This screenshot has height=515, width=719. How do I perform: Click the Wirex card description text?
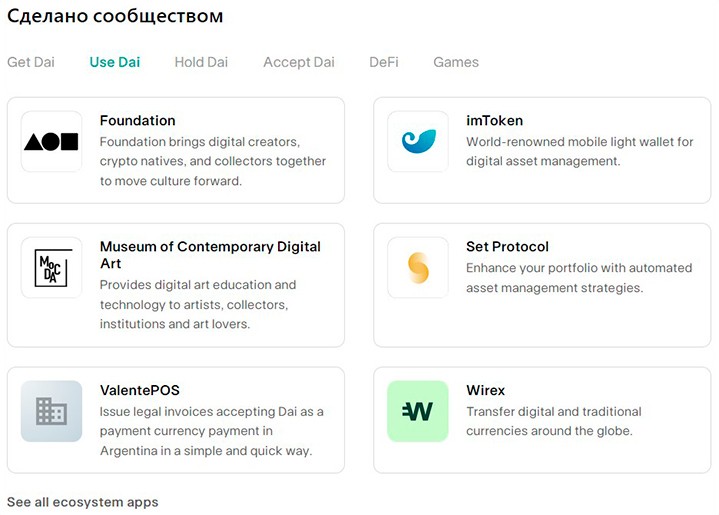click(553, 421)
